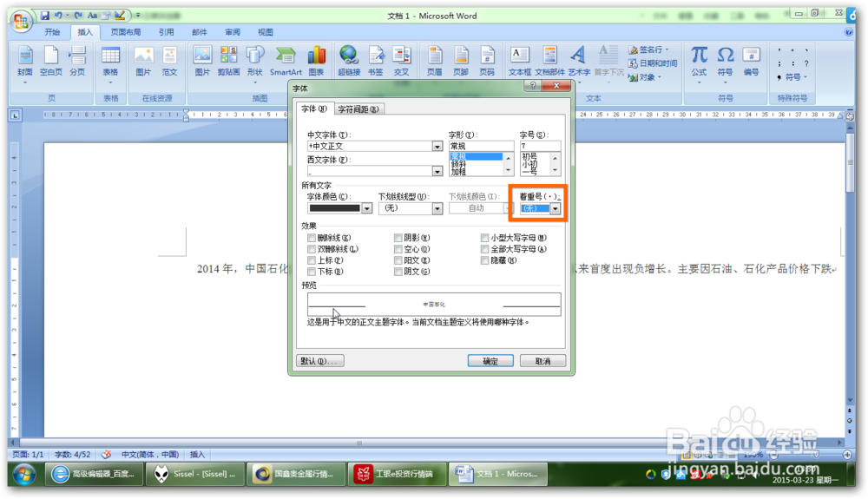Insert a Chart (图表)
Image resolution: width=868 pixels, height=499 pixels.
pos(316,61)
